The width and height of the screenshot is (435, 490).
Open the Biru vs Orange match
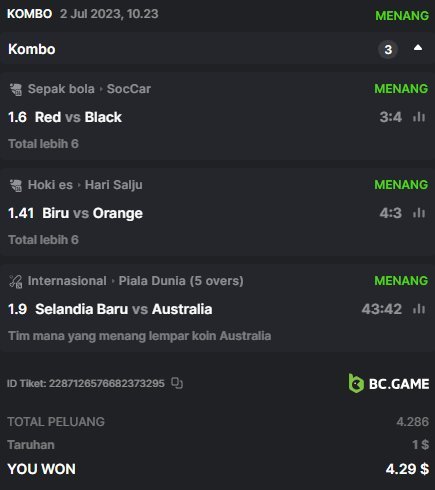[92, 213]
